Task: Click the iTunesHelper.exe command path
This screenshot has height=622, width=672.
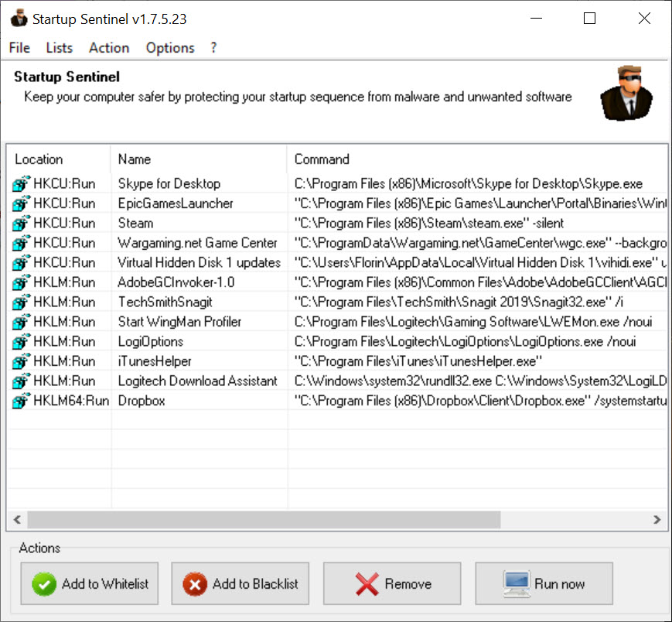Action: coord(418,361)
